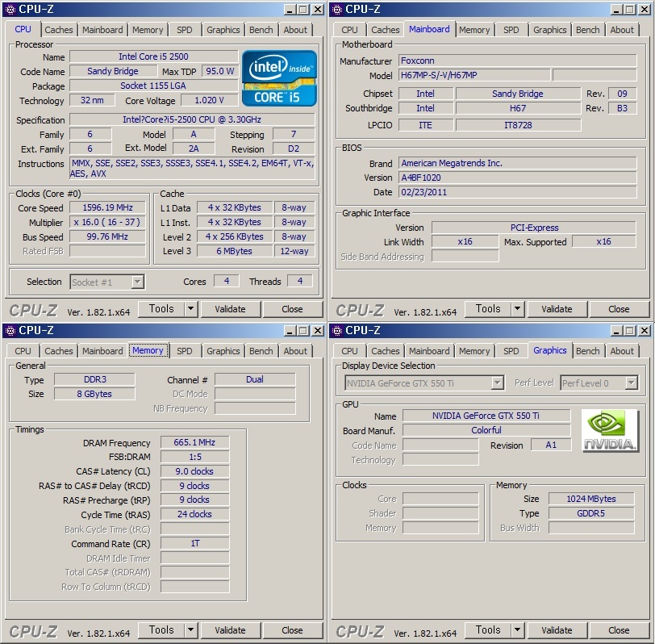Click the CPU-Z title bar icon in the Graphics-tab window

(337, 331)
